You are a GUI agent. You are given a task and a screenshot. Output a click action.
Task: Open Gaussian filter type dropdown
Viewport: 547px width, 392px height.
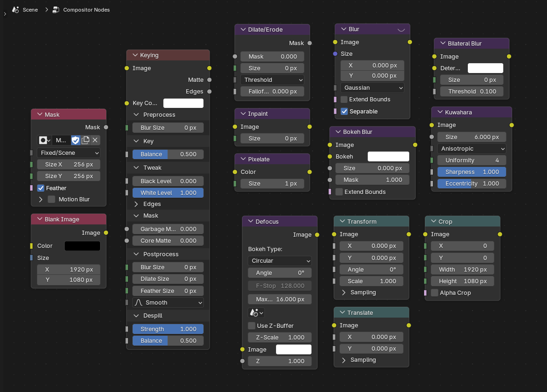tap(372, 88)
